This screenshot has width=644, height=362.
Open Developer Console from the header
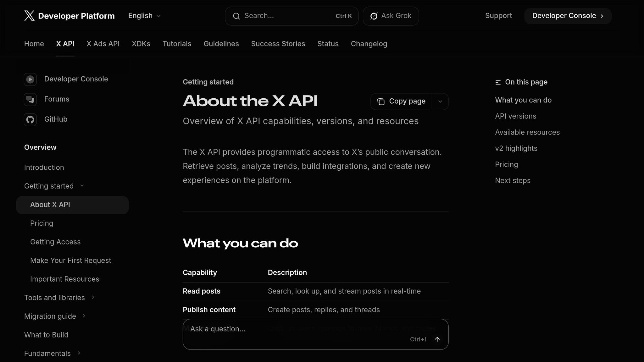567,16
